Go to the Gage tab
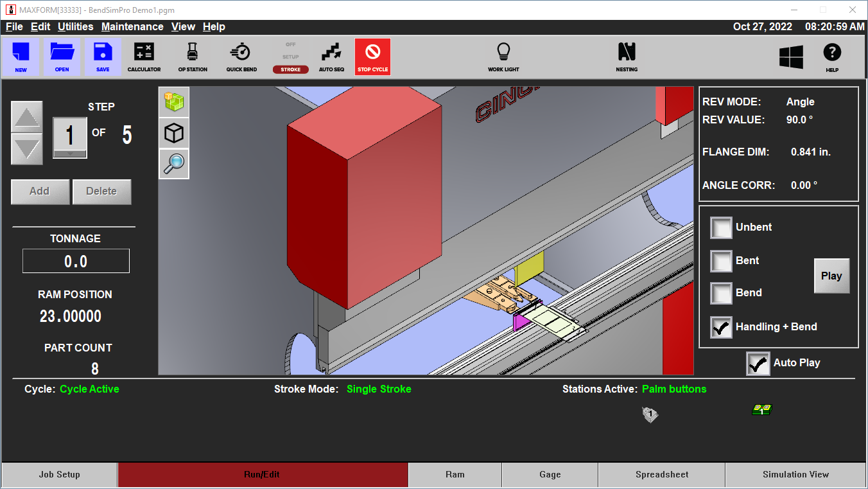Screen dimensions: 868x489 tap(550, 475)
